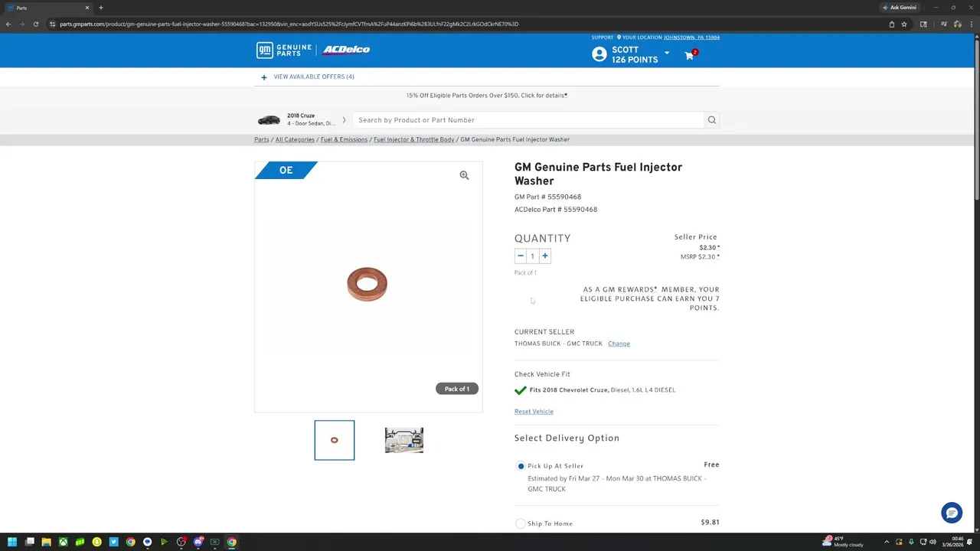The width and height of the screenshot is (980, 551).
Task: Decrease quantity with minus button
Action: [x=521, y=256]
